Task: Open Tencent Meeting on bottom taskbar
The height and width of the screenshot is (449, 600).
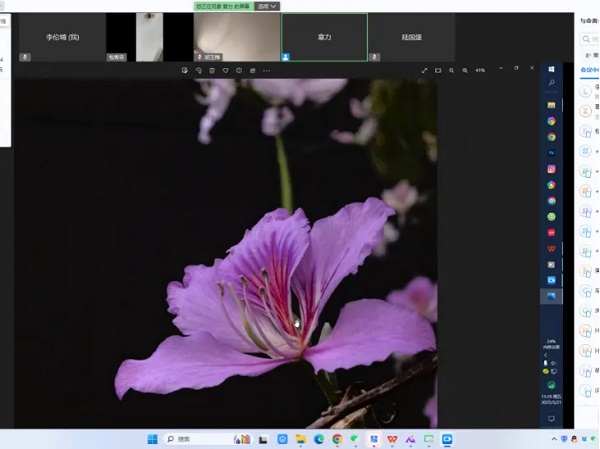Action: (x=447, y=439)
